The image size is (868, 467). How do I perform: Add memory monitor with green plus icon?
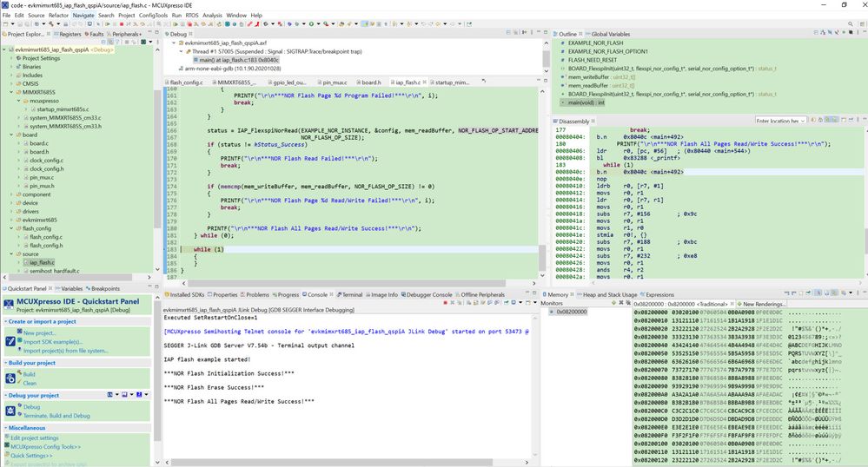614,303
